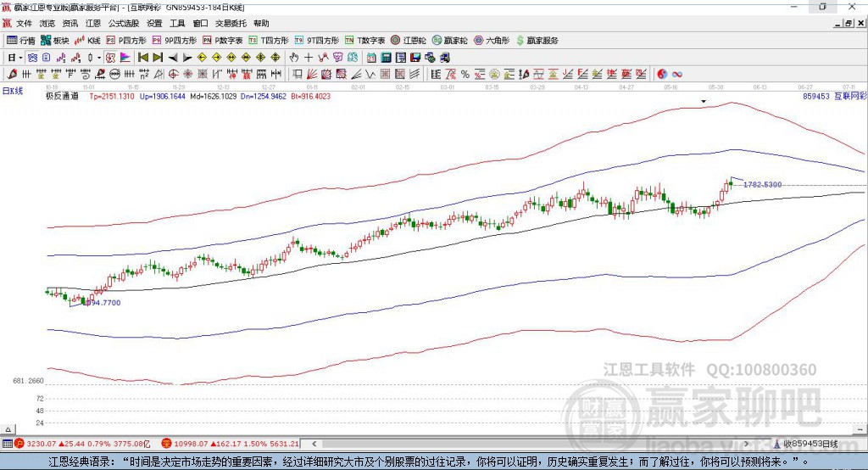Click the black right arrow icon
The width and height of the screenshot is (868, 470).
click(x=187, y=58)
